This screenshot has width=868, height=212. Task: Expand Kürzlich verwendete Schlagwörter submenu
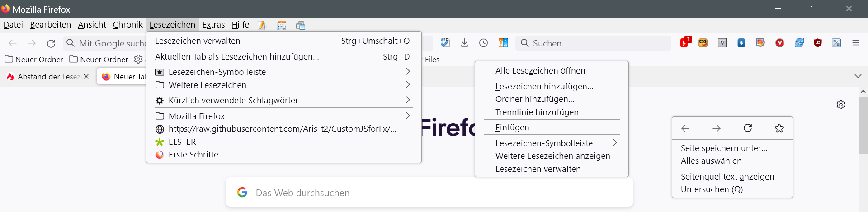283,100
